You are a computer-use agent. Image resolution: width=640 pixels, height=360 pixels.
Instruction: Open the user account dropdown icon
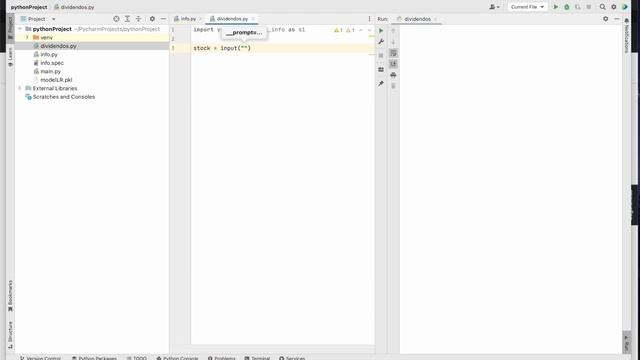[x=494, y=7]
